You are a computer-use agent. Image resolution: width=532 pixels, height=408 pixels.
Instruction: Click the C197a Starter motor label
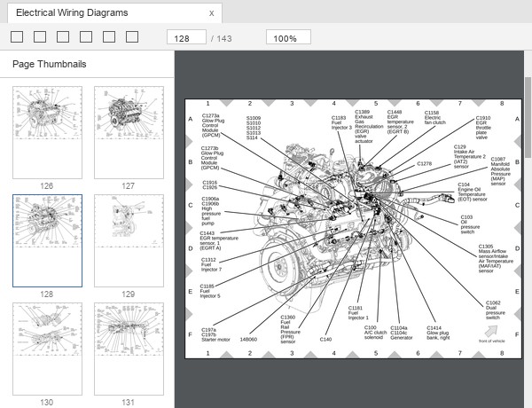click(x=215, y=334)
